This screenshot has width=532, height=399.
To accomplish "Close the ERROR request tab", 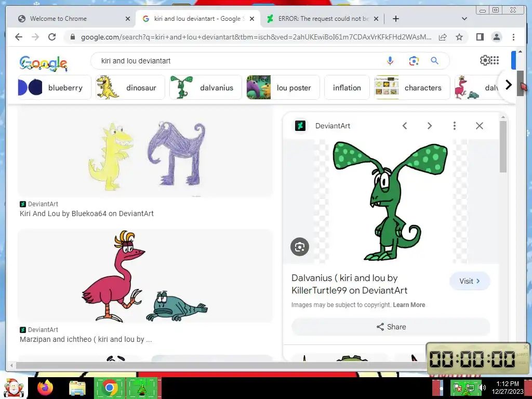I will tap(376, 19).
